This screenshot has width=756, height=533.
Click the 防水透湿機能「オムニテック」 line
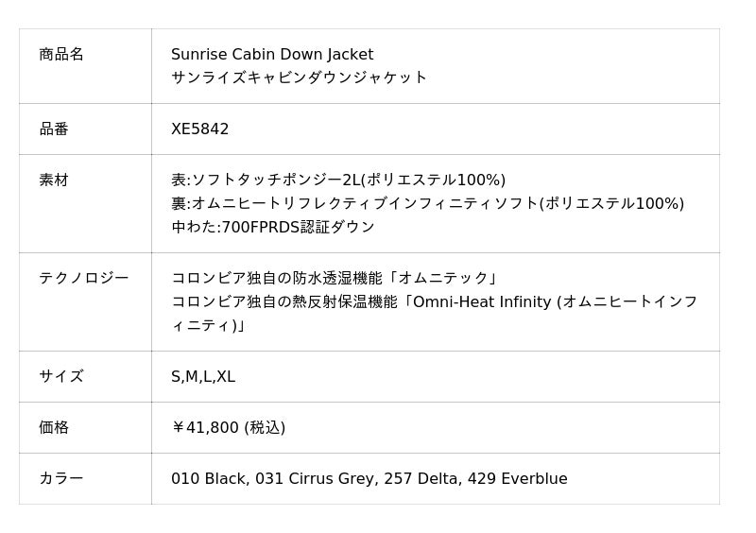(x=335, y=278)
